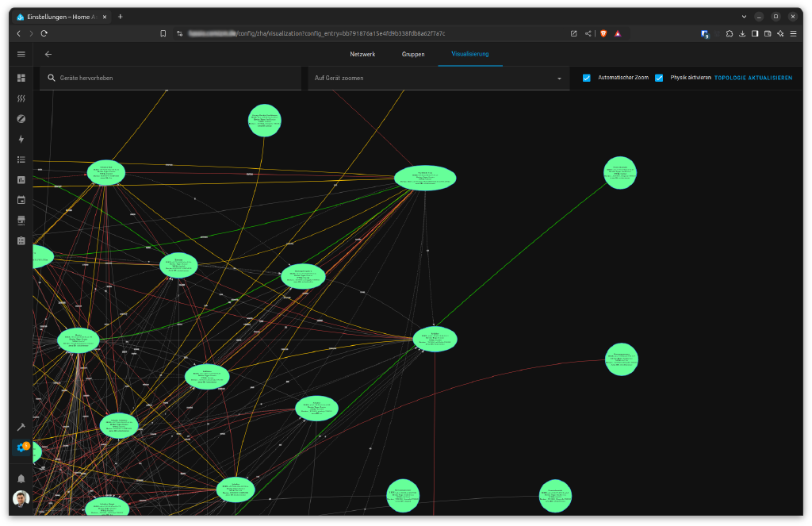This screenshot has height=526, width=812.
Task: Click TOPOLOGIE AKTUALISIEREN button
Action: coord(753,78)
